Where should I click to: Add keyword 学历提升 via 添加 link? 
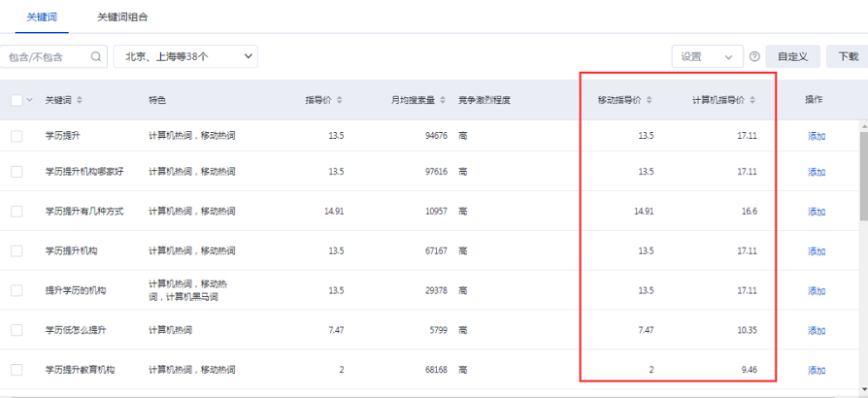pos(817,136)
